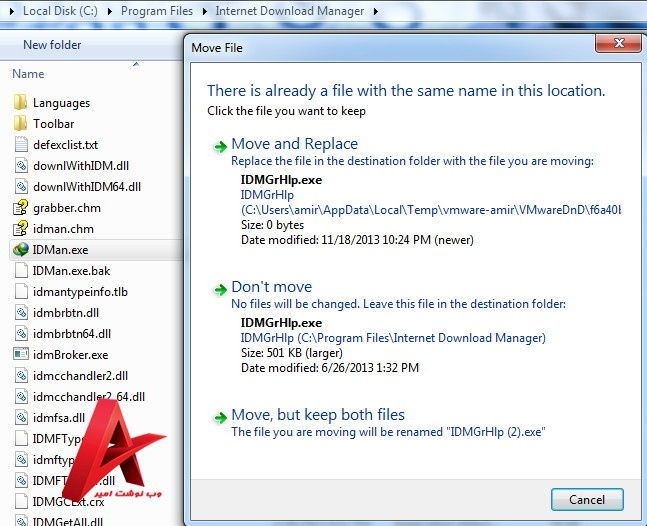Select the Toolbar folder name

point(54,124)
